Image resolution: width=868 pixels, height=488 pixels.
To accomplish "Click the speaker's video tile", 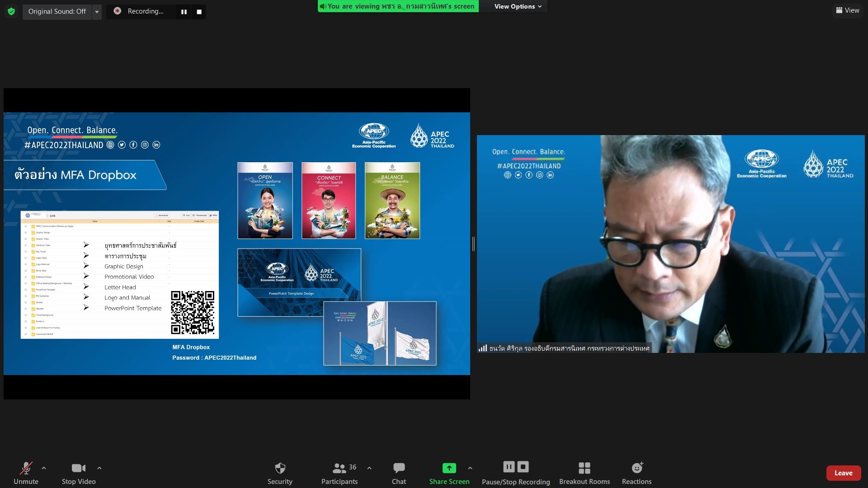I will pos(670,244).
